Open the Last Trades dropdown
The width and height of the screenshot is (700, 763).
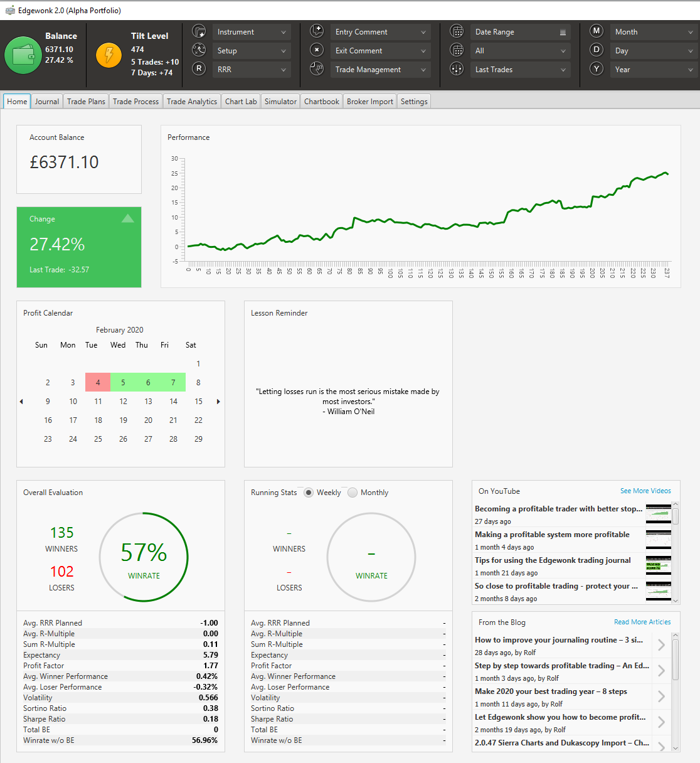[x=520, y=70]
